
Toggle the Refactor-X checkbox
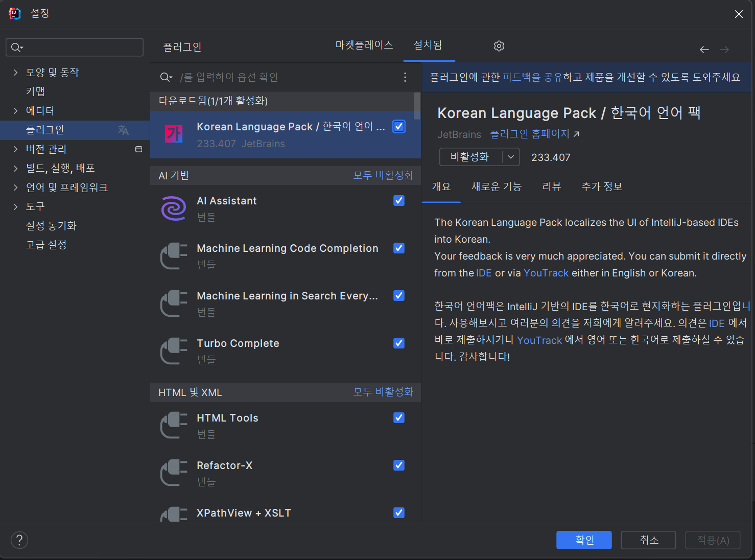click(x=399, y=465)
